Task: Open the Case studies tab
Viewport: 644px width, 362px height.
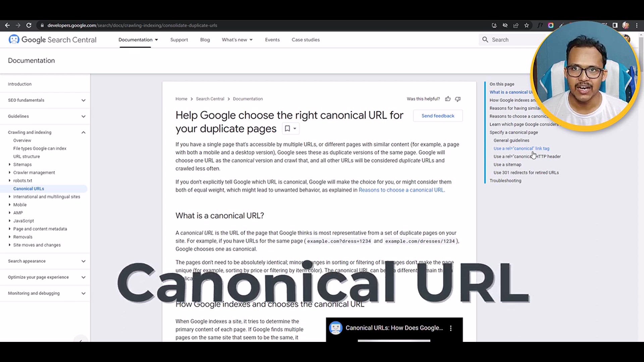Action: [306, 40]
